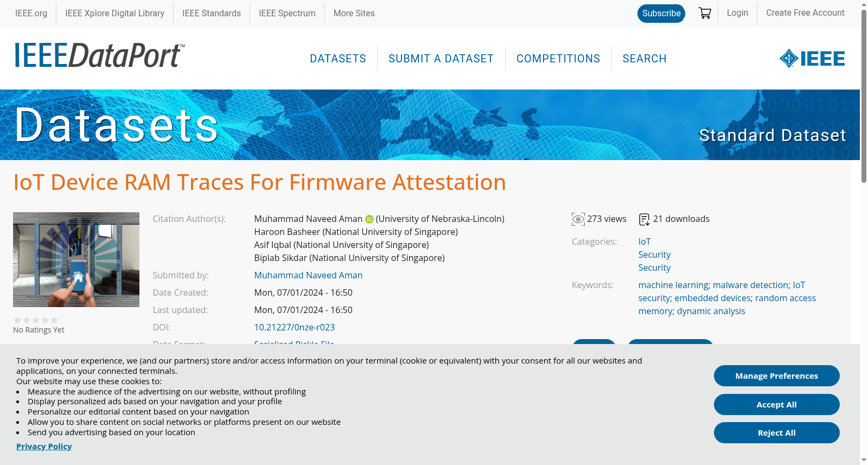Click Manage Preferences cookie button
This screenshot has height=465, width=868.
pos(777,375)
